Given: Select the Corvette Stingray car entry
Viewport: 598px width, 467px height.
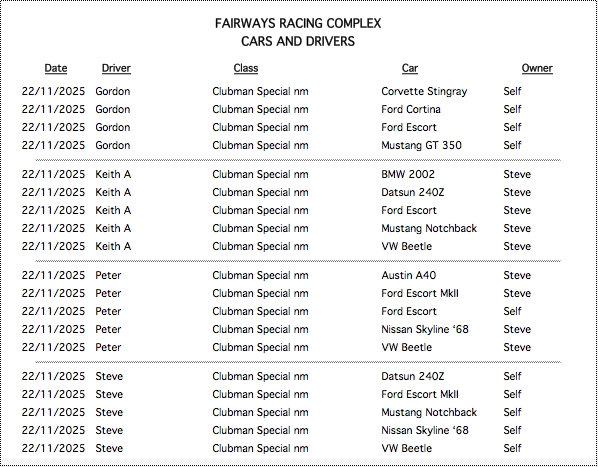Looking at the screenshot, I should click(424, 91).
